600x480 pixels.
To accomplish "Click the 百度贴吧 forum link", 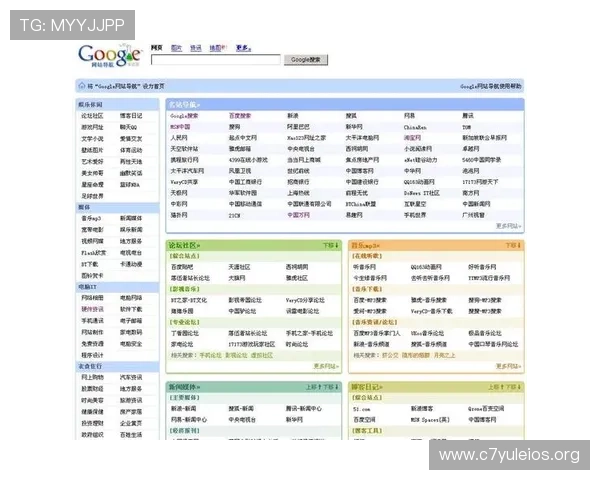I will (182, 267).
